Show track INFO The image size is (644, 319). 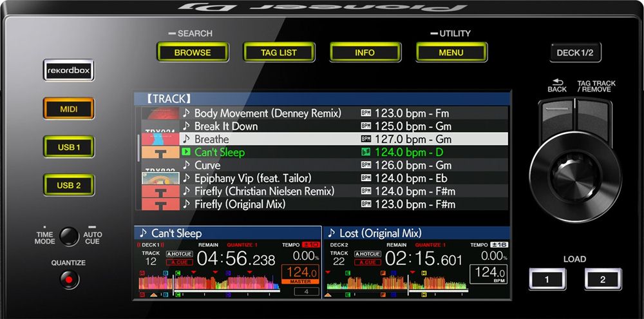pyautogui.click(x=365, y=52)
